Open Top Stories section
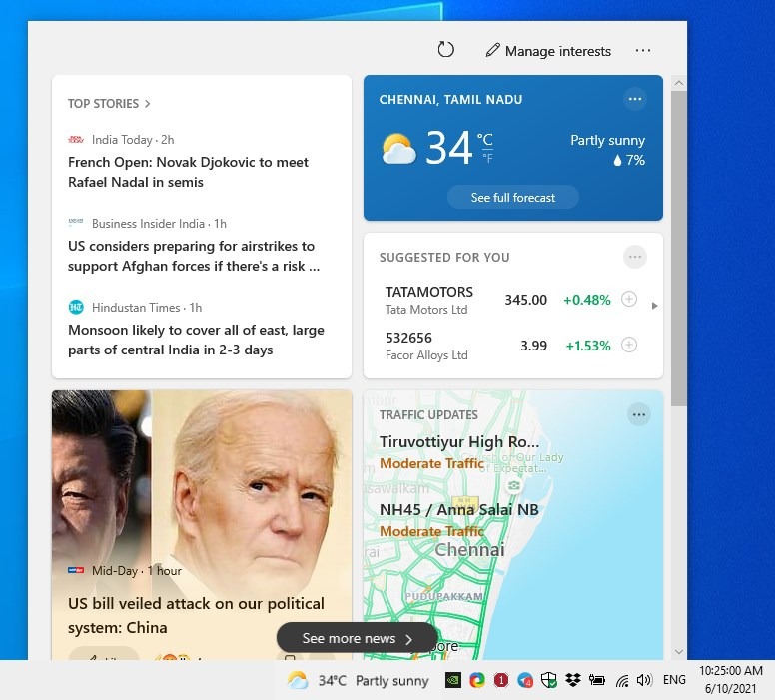 109,103
